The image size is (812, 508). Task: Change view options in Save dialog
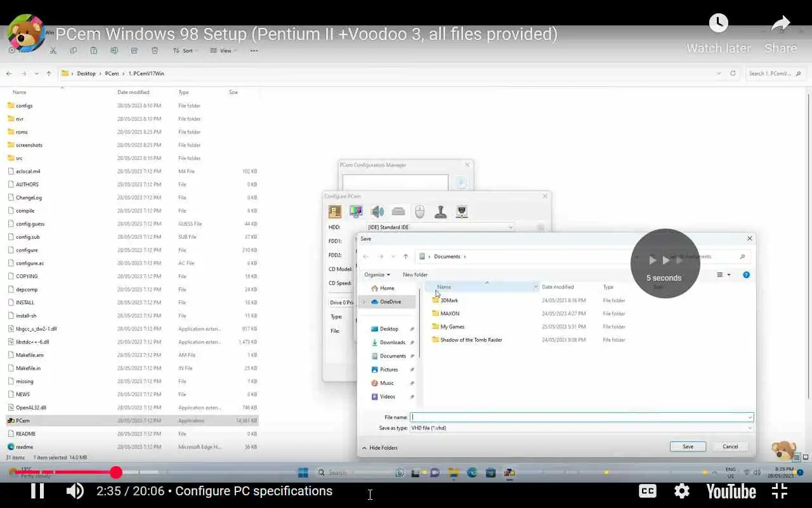723,275
